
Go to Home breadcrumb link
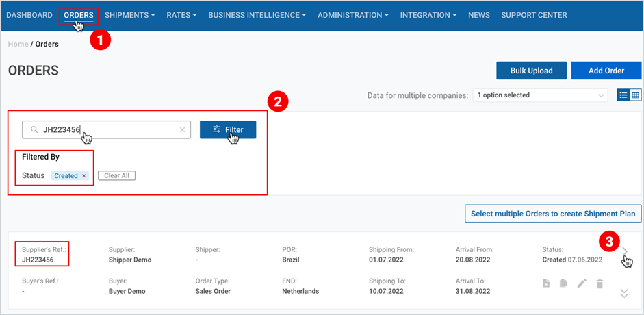point(18,44)
